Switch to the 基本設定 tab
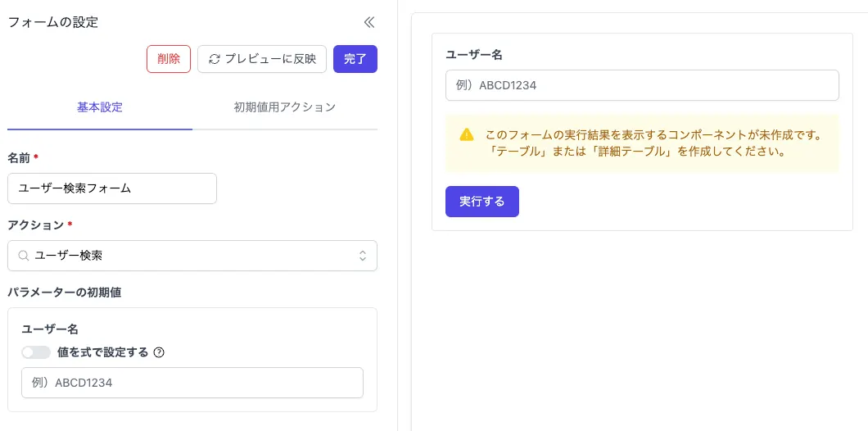The width and height of the screenshot is (868, 431). point(100,107)
